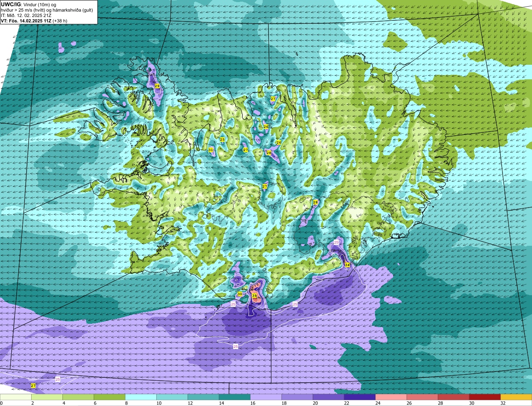Click the pale yellow 0–2 m/s legend swatch

pyautogui.click(x=16, y=397)
